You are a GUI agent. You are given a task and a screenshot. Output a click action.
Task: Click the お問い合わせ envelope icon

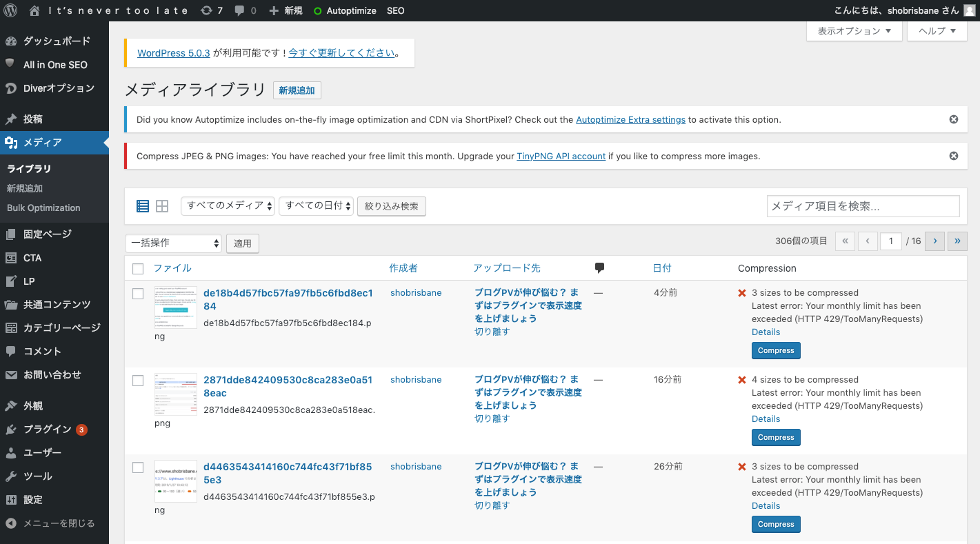coord(10,374)
